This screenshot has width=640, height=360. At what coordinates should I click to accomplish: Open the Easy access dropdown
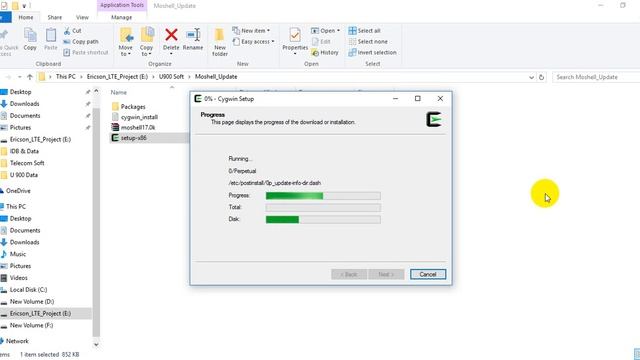pos(253,42)
